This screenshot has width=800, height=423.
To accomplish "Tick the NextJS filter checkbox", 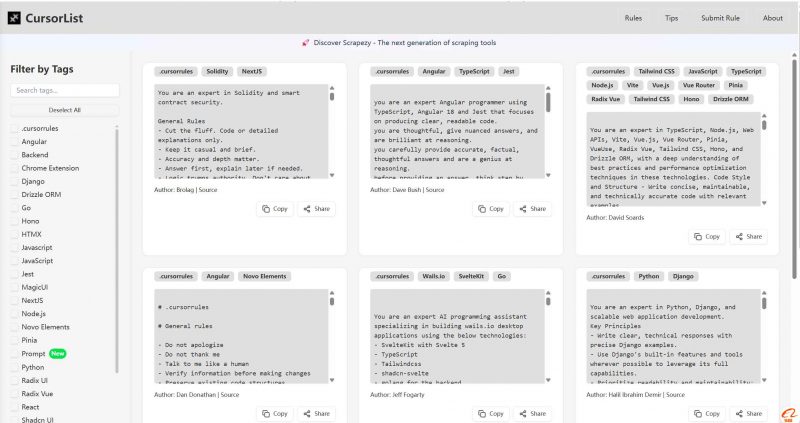I will [14, 300].
